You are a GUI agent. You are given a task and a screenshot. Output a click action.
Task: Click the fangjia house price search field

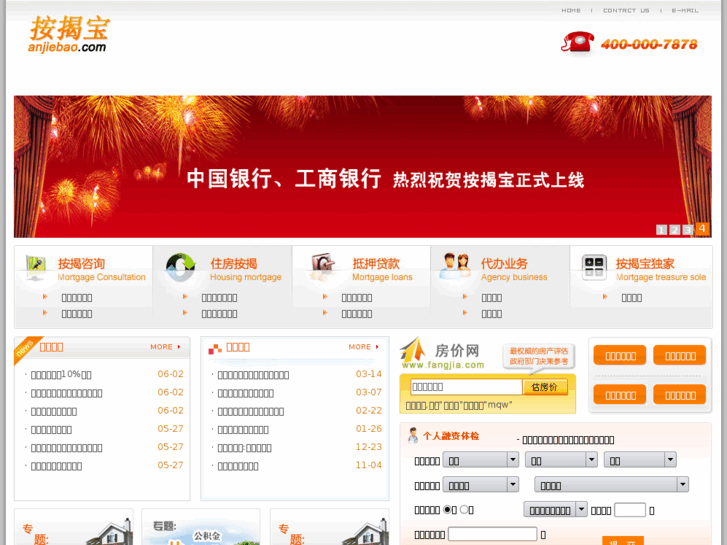coord(466,387)
